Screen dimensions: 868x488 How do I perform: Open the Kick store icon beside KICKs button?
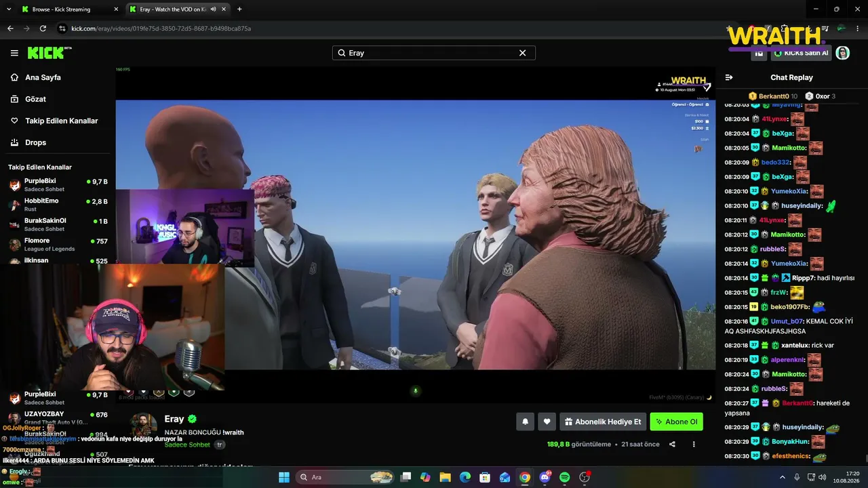pyautogui.click(x=759, y=53)
